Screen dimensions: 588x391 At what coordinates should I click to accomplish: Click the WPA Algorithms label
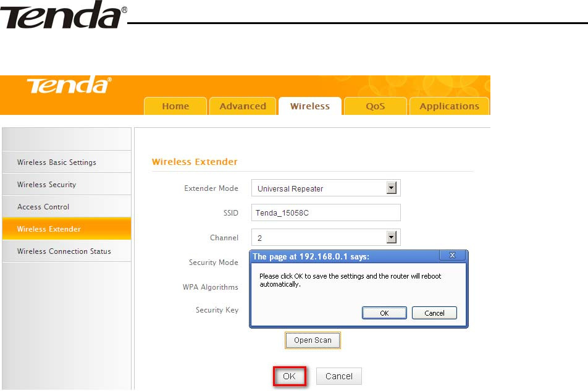(211, 287)
